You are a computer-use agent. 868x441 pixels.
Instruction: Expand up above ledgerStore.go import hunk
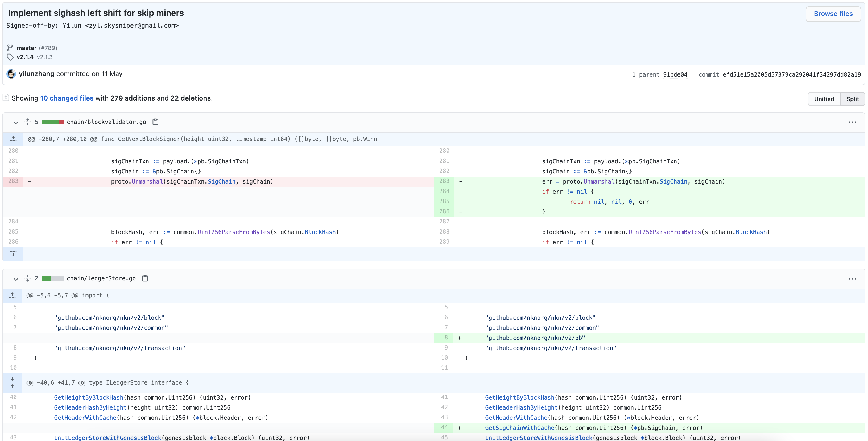click(x=13, y=296)
